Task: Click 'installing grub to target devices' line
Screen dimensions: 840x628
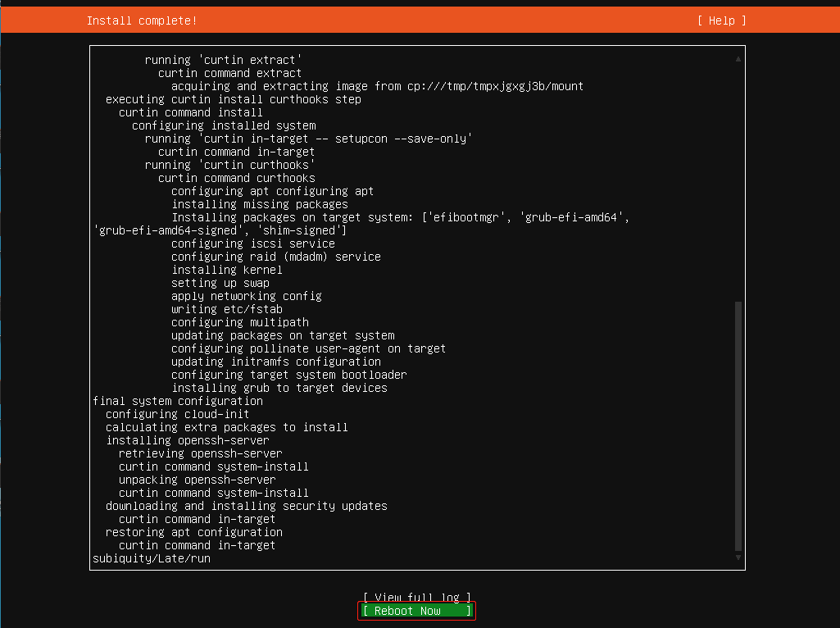Action: [279, 388]
